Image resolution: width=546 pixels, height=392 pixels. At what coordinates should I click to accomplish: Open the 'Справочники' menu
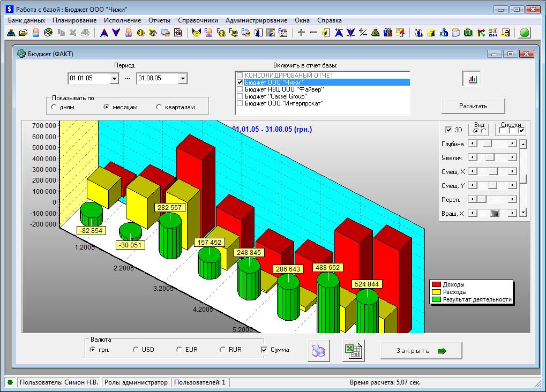point(198,20)
